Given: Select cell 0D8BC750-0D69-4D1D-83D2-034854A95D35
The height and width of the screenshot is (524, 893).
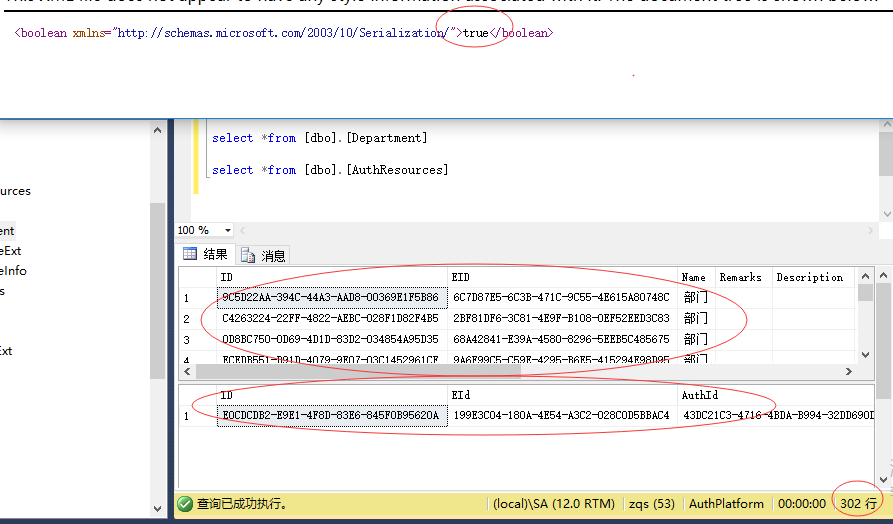Looking at the screenshot, I should (x=332, y=339).
